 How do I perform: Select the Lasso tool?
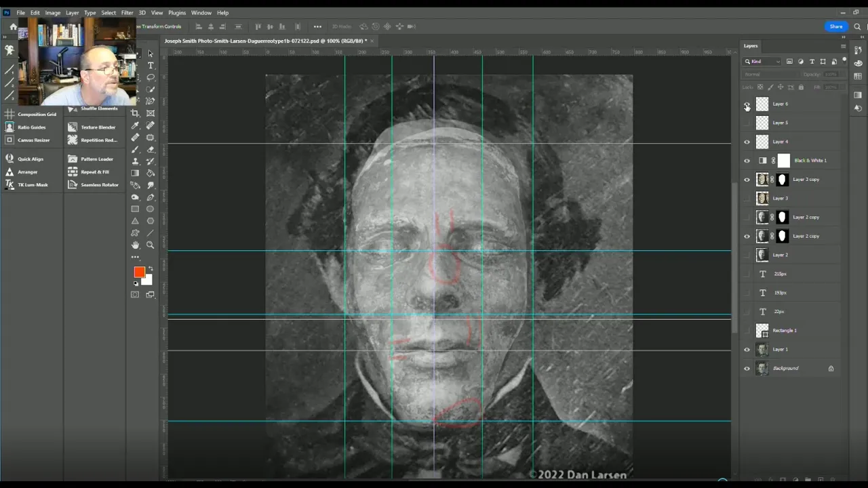point(151,77)
